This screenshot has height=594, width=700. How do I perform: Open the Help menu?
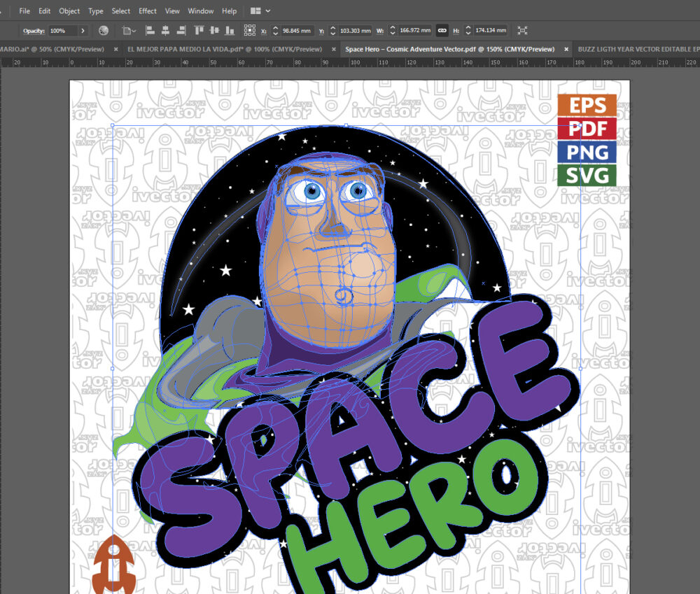click(229, 10)
